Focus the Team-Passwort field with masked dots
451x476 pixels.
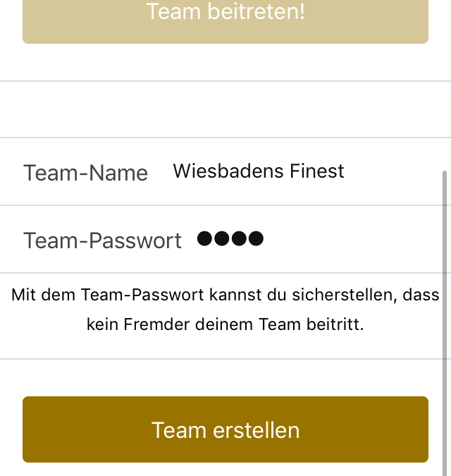[319, 239]
